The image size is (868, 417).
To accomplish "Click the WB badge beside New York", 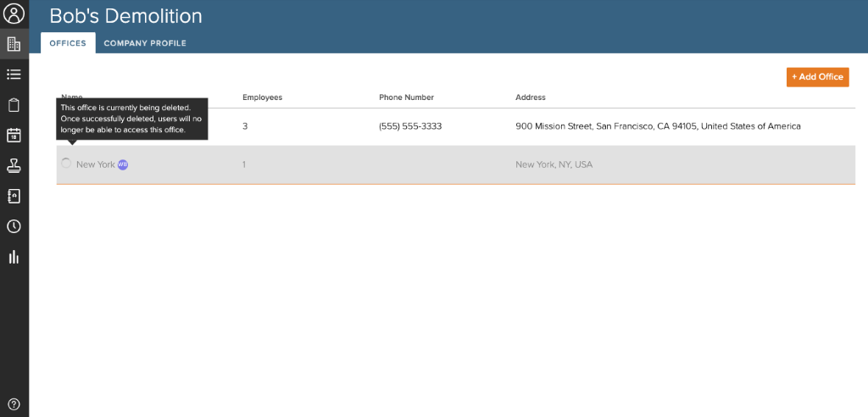I will pyautogui.click(x=123, y=164).
